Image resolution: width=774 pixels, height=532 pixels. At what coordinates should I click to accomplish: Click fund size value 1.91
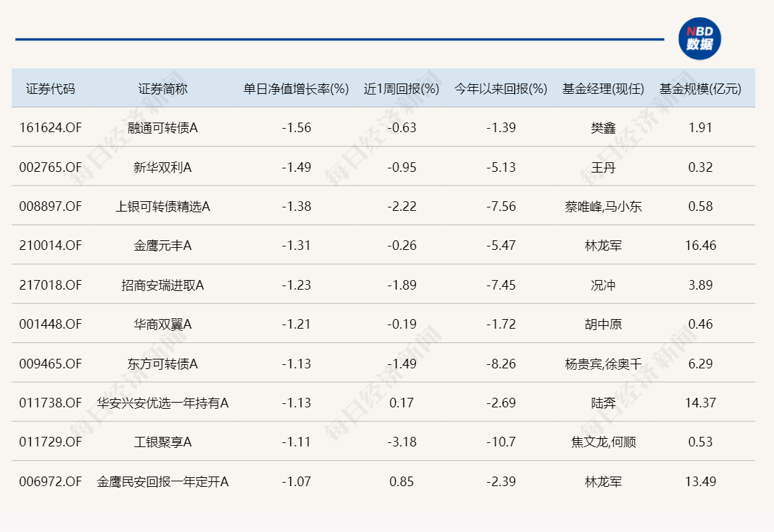click(700, 128)
